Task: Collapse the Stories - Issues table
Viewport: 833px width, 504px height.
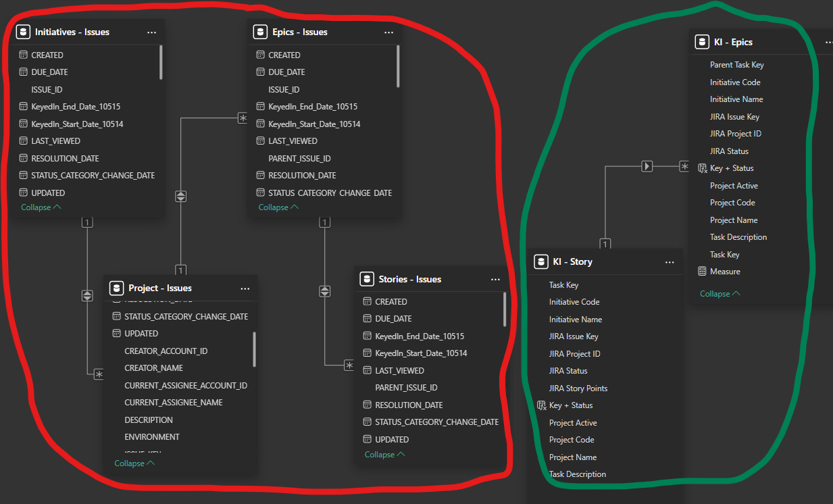Action: point(384,455)
